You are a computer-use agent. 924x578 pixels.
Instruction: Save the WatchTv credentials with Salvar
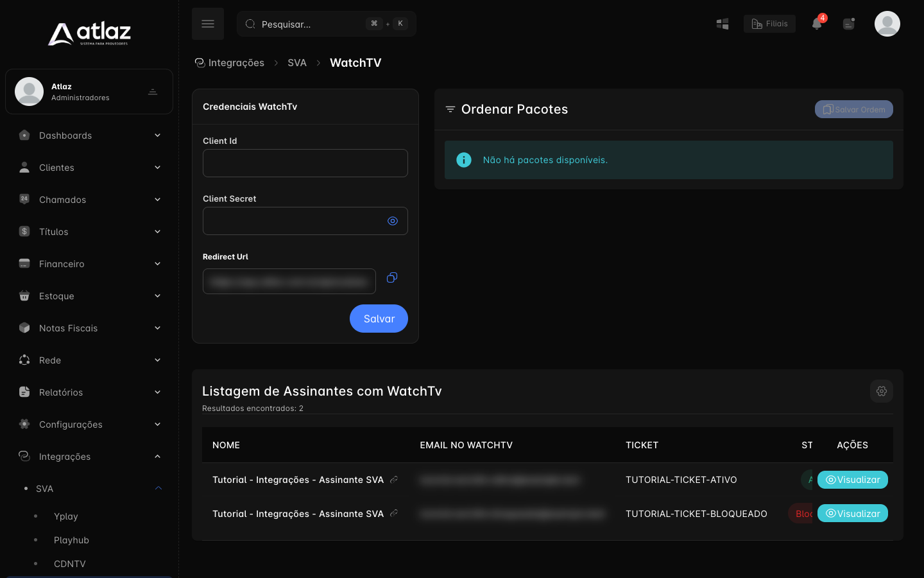click(379, 319)
